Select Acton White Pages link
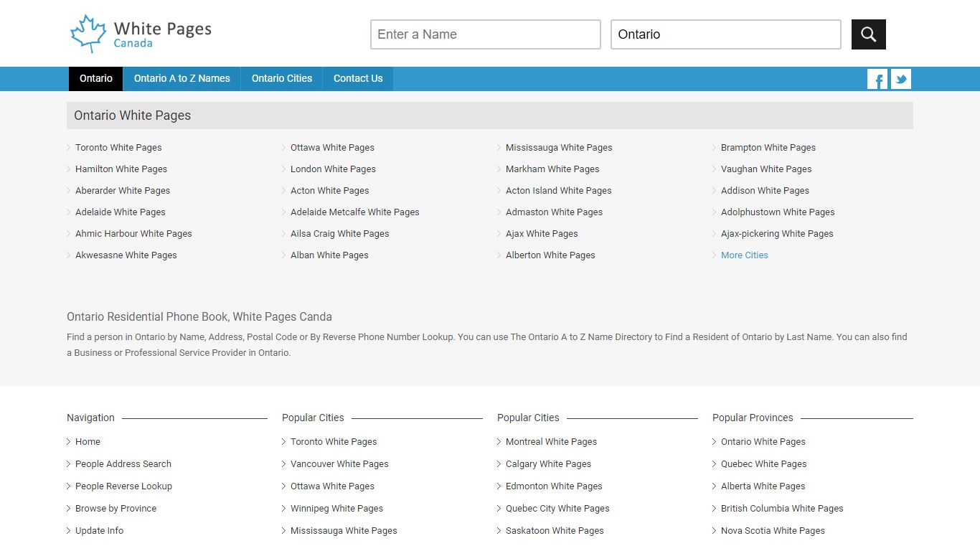 pyautogui.click(x=330, y=191)
